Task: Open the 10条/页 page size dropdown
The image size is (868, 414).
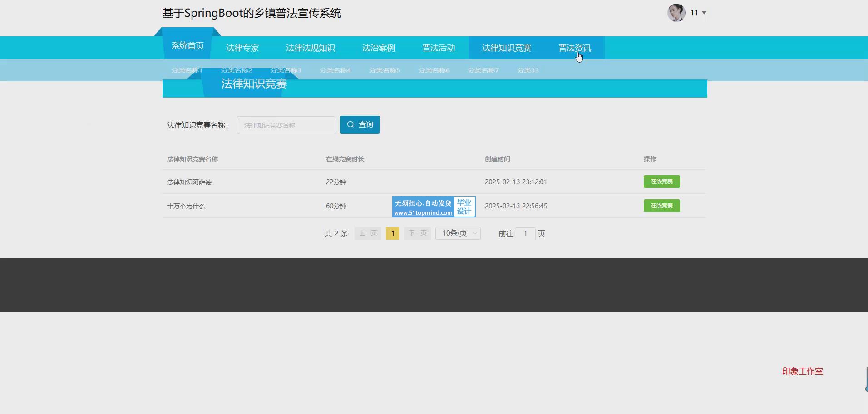Action: (458, 233)
